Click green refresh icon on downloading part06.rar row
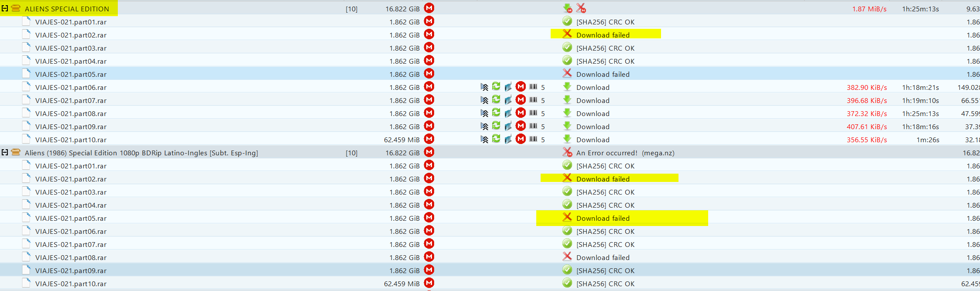Image resolution: width=980 pixels, height=291 pixels. coord(496,86)
